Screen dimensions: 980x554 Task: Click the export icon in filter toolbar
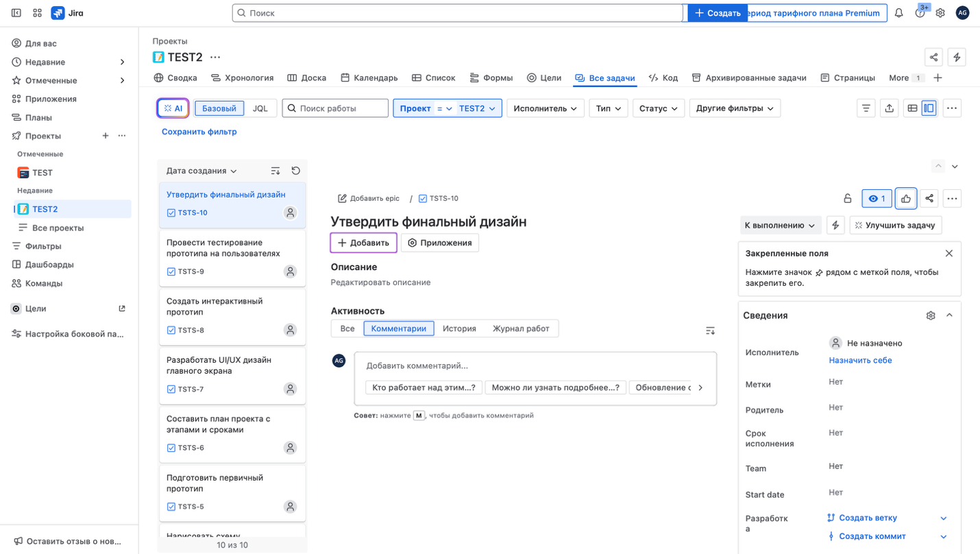(889, 108)
